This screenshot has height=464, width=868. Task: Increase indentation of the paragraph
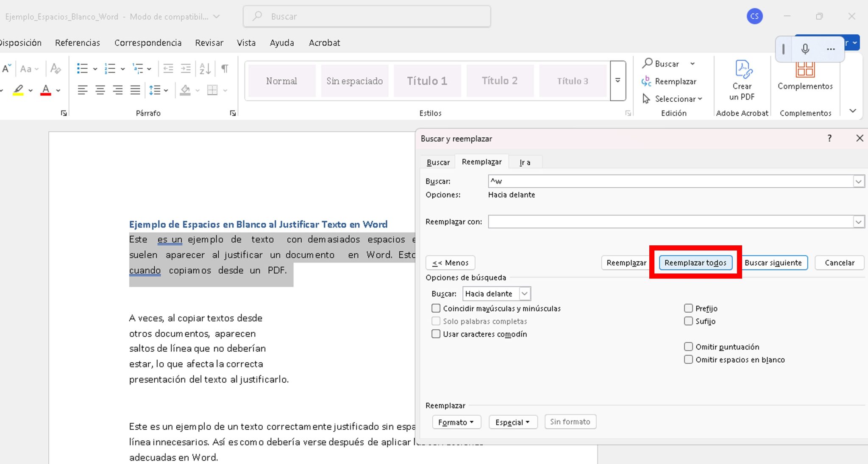tap(186, 68)
